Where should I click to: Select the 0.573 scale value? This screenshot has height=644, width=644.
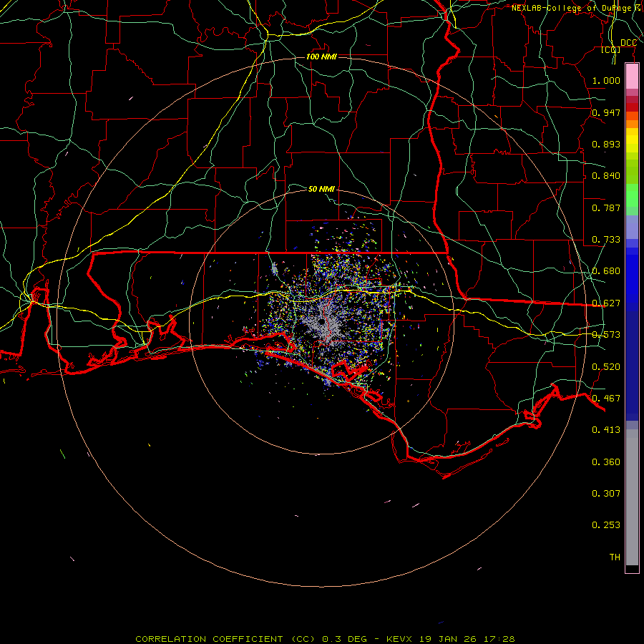pyautogui.click(x=606, y=335)
